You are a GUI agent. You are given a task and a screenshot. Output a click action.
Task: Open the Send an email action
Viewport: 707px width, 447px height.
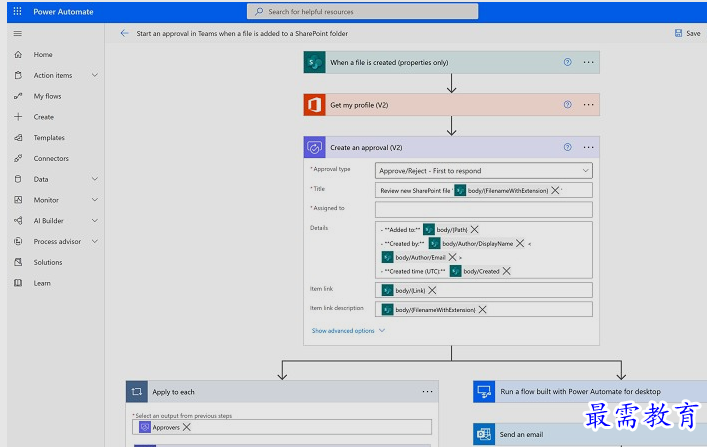click(x=590, y=434)
